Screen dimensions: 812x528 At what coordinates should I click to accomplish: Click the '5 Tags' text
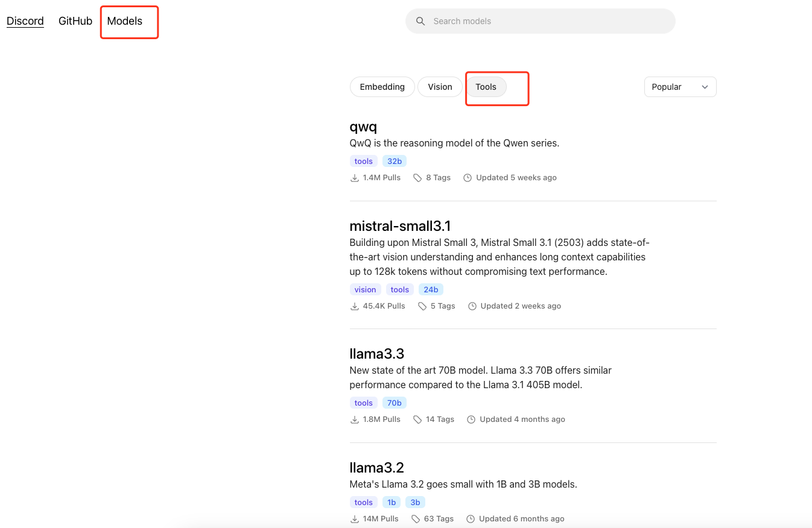pos(443,306)
